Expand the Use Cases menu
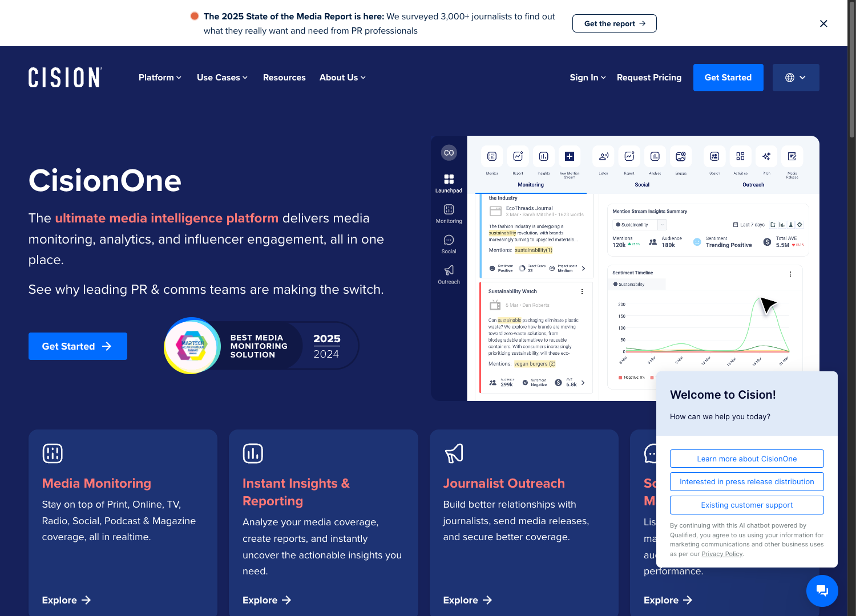 (x=222, y=78)
